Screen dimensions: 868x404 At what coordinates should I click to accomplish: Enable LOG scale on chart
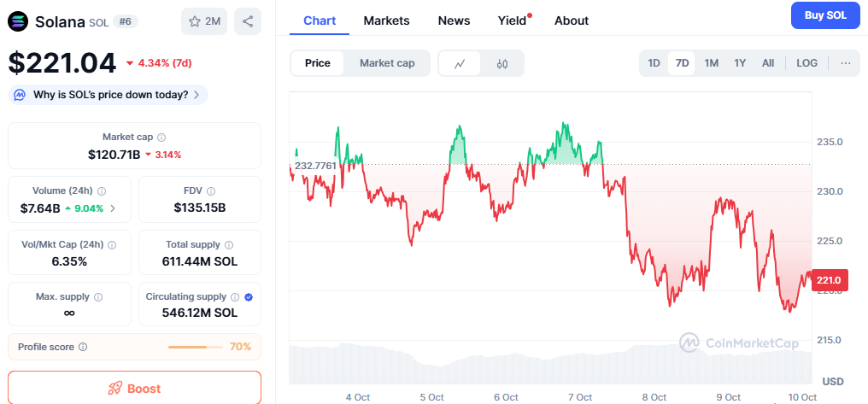point(806,63)
